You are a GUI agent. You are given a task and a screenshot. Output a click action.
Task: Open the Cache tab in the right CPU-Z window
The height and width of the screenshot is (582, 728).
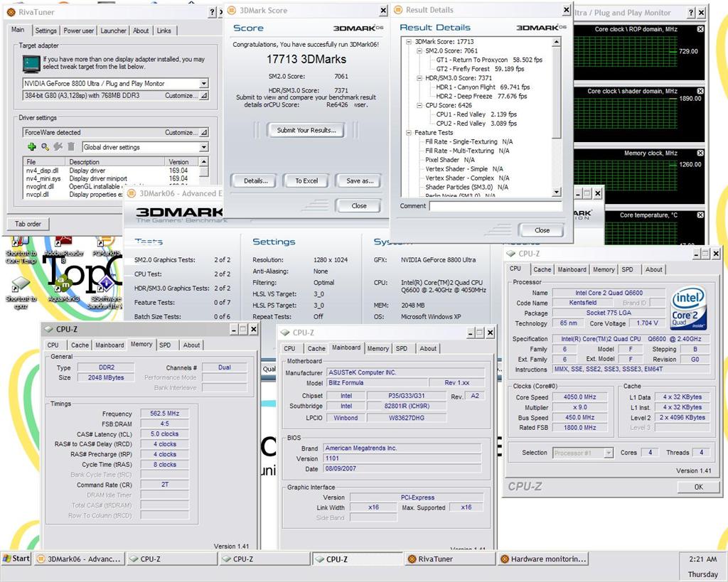click(542, 269)
